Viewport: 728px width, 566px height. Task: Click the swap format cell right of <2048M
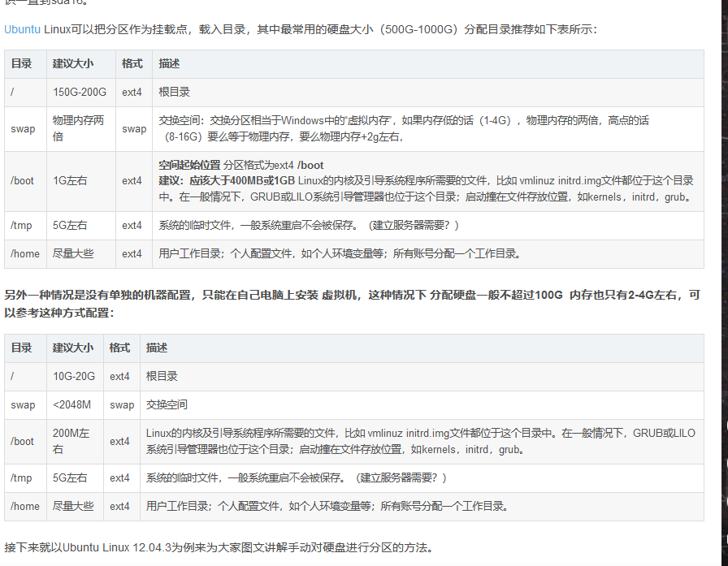[x=122, y=405]
